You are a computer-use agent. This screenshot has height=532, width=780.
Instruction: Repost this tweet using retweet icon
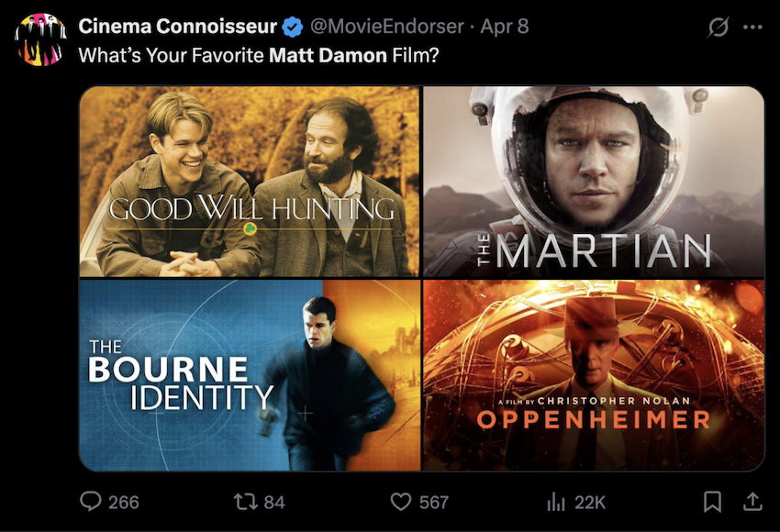click(x=246, y=502)
